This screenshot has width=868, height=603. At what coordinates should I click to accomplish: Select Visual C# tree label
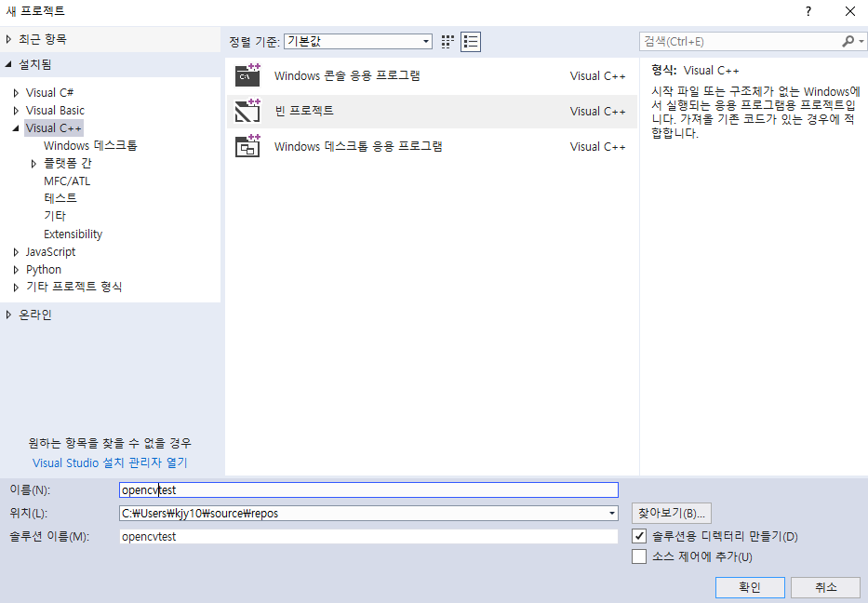coord(49,92)
